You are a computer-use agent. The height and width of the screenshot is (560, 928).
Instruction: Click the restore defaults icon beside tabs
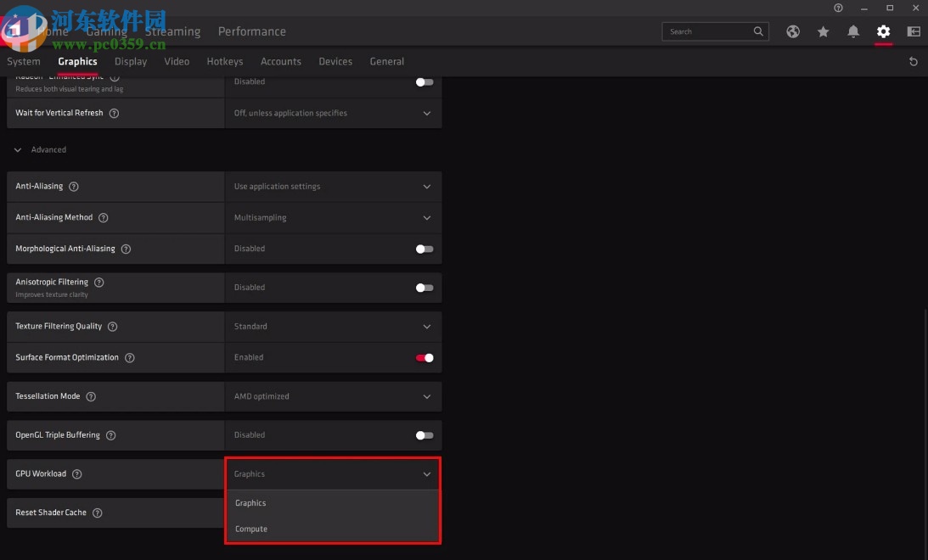tap(914, 61)
